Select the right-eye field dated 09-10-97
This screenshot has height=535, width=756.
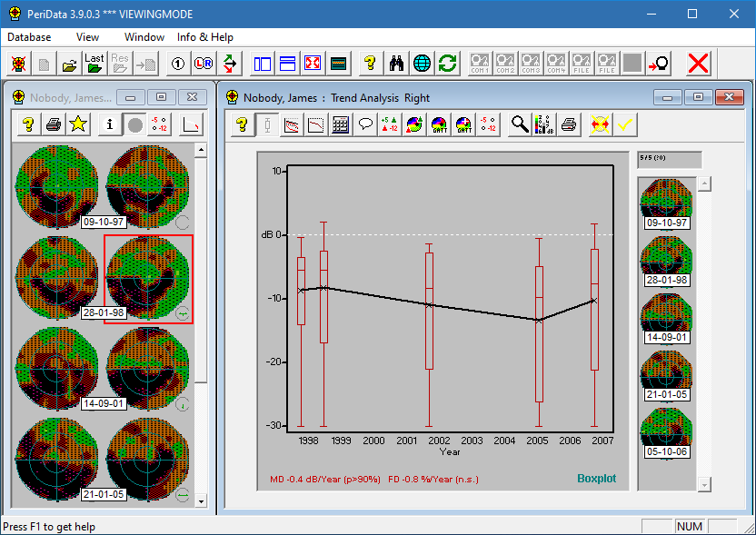click(x=148, y=185)
